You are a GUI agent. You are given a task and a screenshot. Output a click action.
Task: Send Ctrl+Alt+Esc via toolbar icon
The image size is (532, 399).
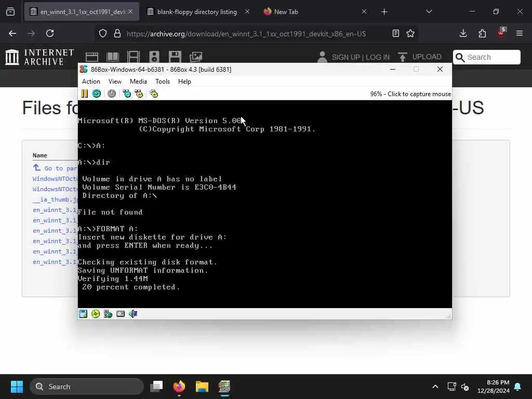pyautogui.click(x=139, y=94)
